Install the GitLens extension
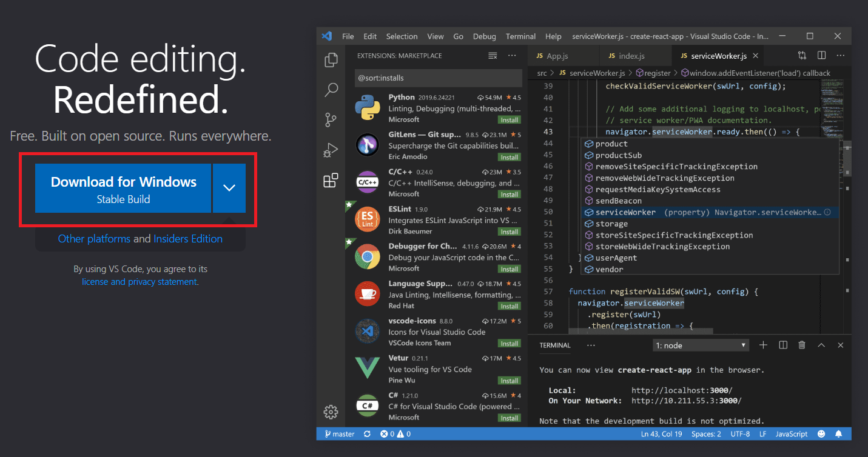 [x=509, y=157]
